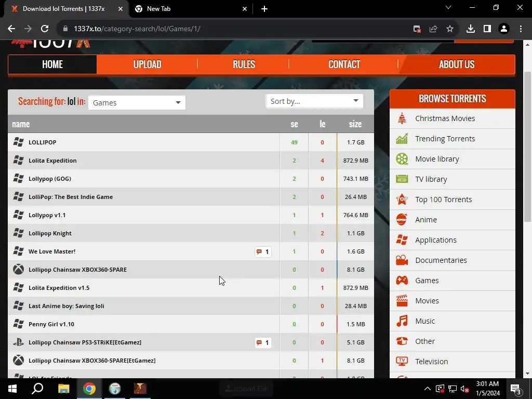Open the notification center

[x=516, y=389]
